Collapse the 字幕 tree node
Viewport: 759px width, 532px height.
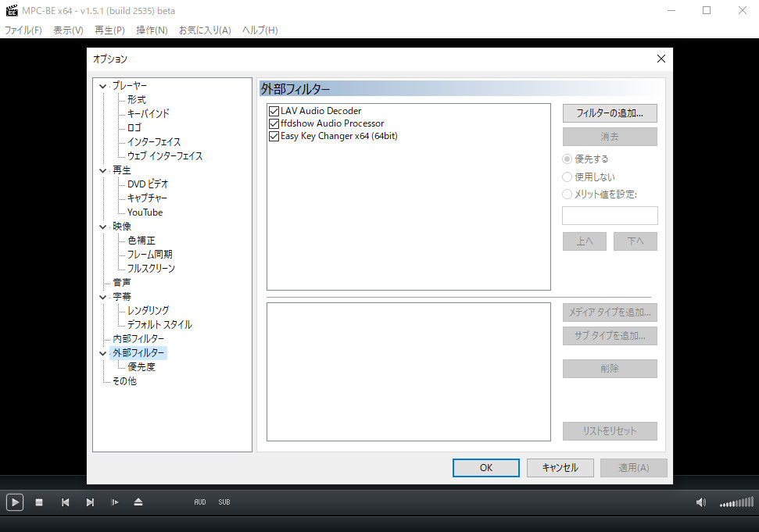tap(102, 297)
